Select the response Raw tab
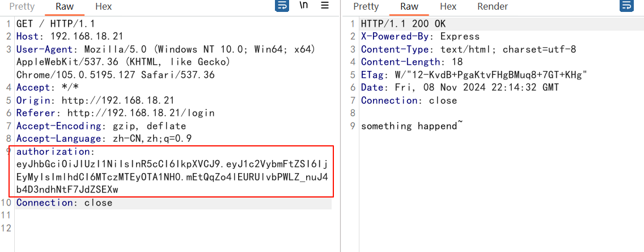This screenshot has height=252, width=644. point(409,7)
